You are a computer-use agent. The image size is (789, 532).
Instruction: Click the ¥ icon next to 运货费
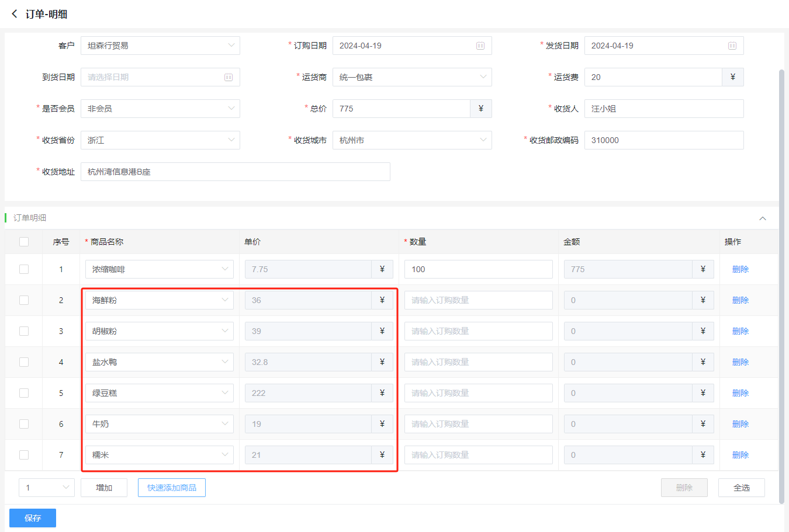tap(733, 77)
